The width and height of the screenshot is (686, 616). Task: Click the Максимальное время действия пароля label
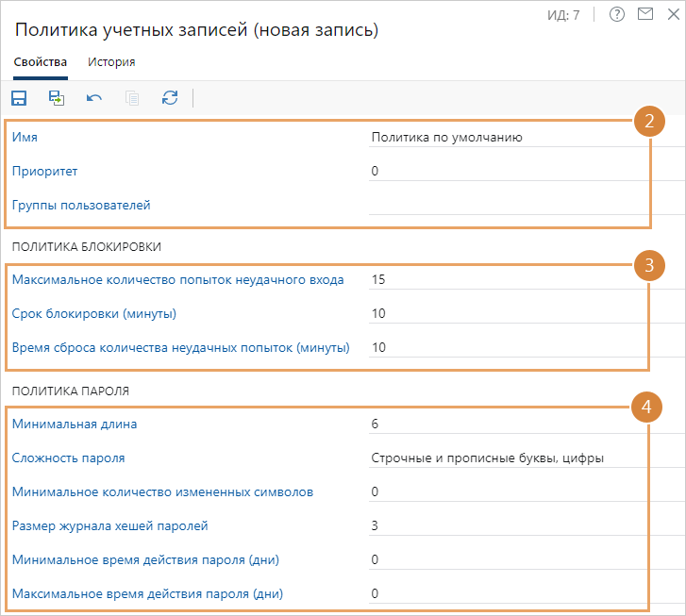pyautogui.click(x=147, y=593)
